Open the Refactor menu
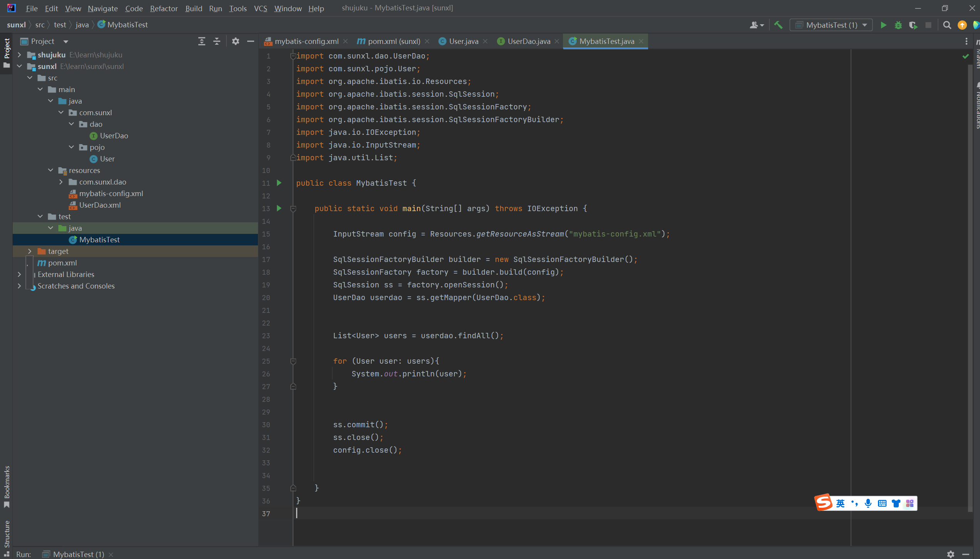 [x=164, y=8]
